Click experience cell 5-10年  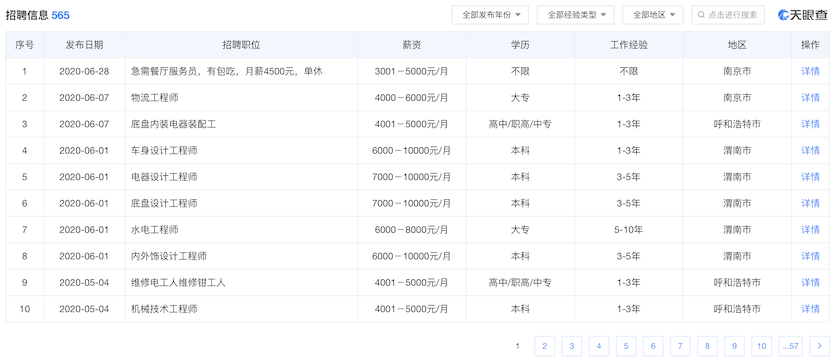pos(629,230)
